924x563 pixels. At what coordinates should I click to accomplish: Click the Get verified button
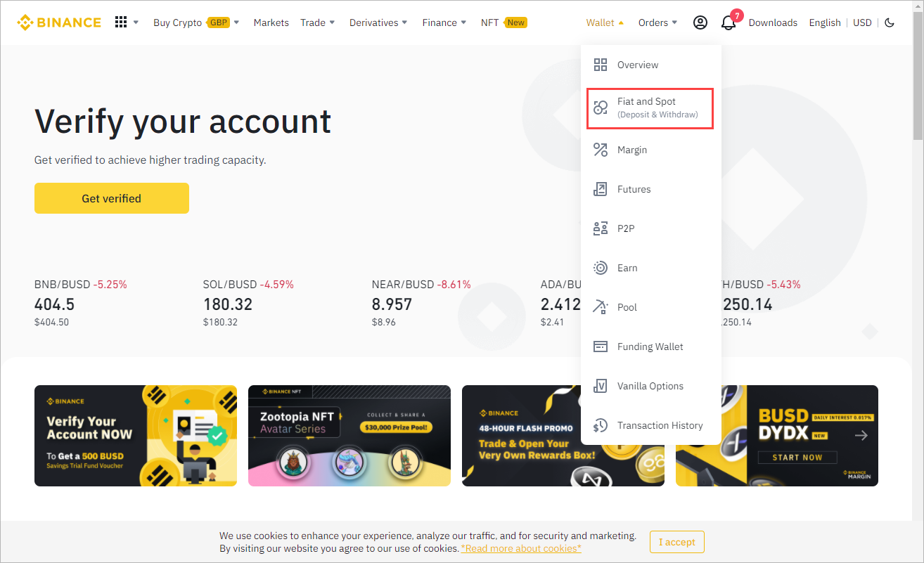coord(112,198)
